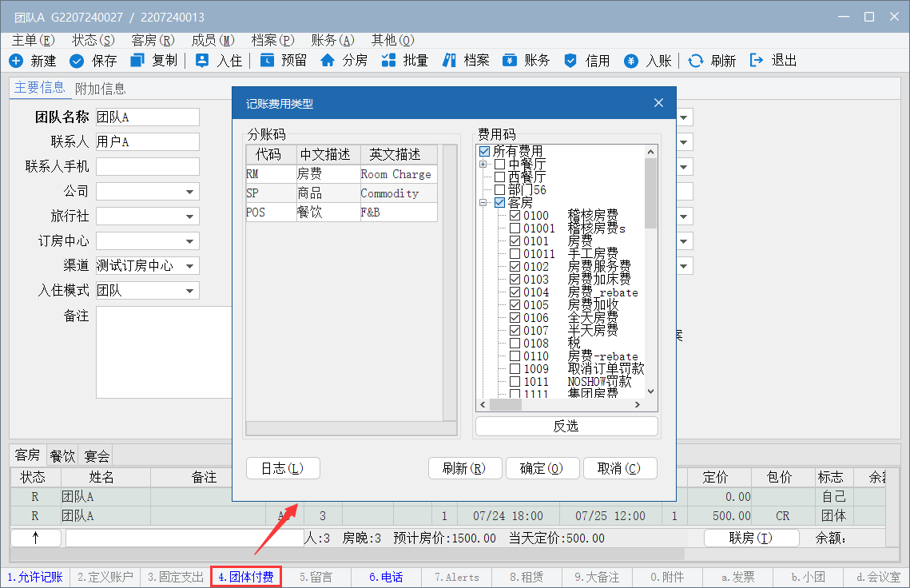This screenshot has width=910, height=588.
Task: Click the 保存 checkmark icon
Action: (77, 61)
